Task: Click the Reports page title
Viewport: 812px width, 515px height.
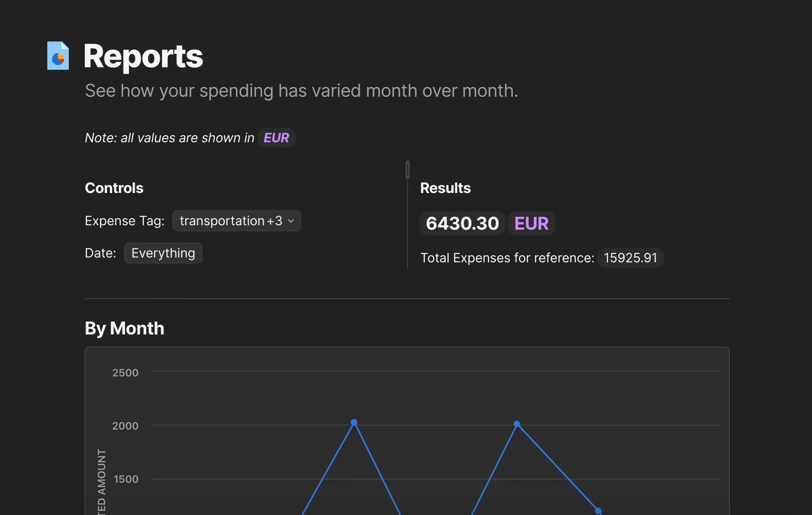Action: 143,56
